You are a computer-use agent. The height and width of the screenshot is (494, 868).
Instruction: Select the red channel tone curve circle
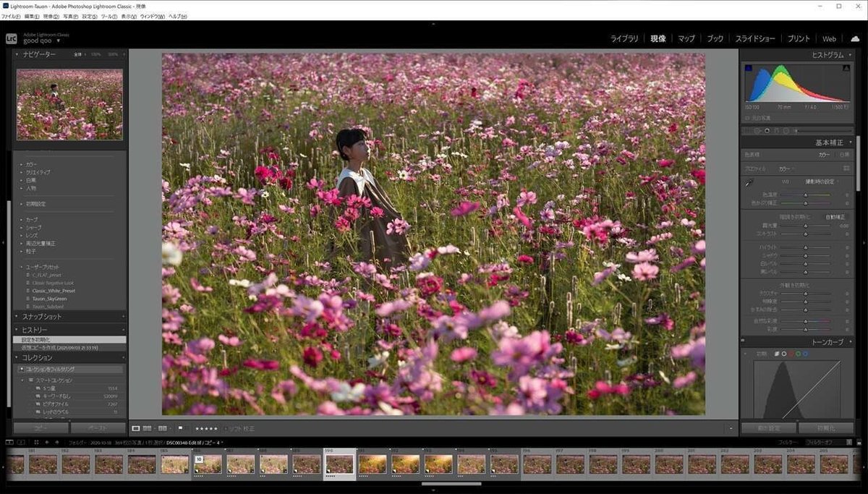tap(791, 354)
